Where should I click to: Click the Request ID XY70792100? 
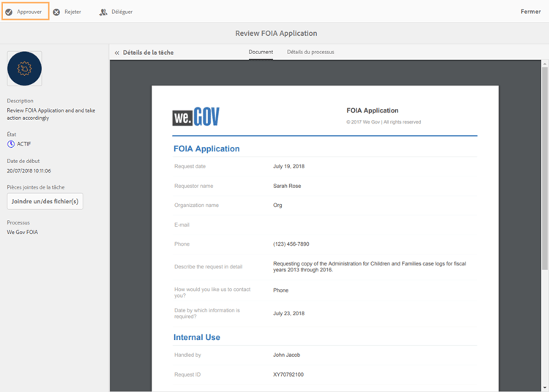(x=288, y=374)
